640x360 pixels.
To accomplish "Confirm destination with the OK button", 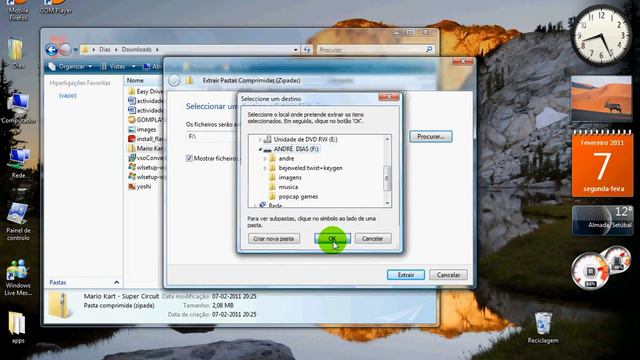I will pyautogui.click(x=332, y=238).
